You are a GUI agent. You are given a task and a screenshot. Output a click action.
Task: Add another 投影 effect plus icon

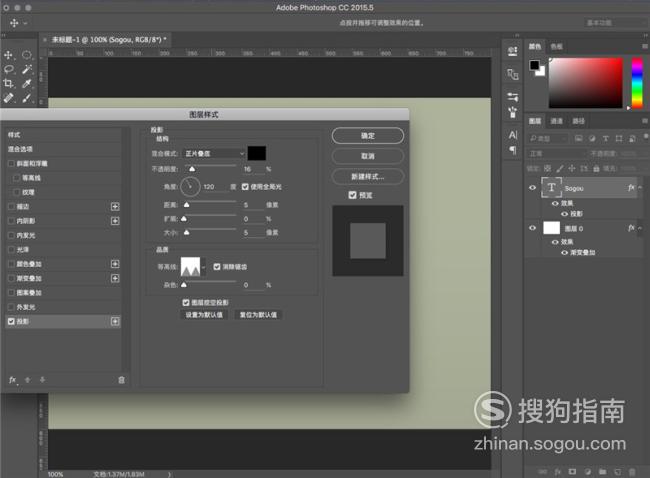[115, 321]
